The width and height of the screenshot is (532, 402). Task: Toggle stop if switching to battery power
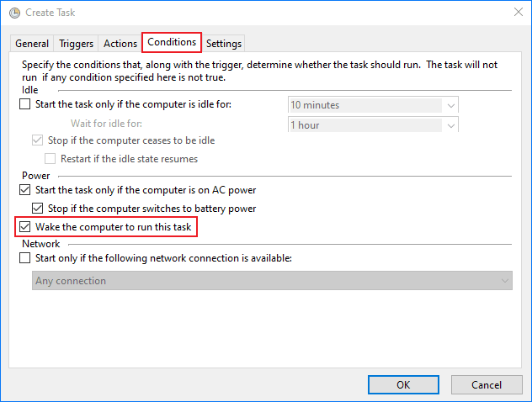coord(37,209)
